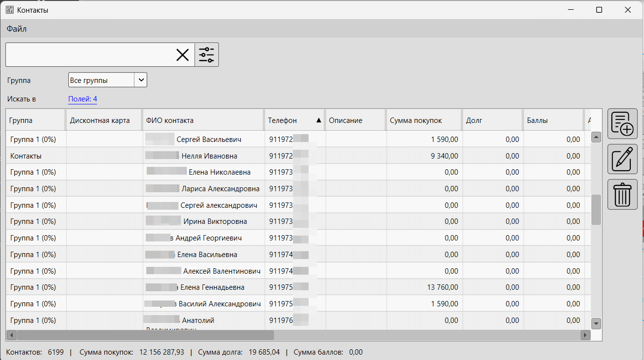
Task: Click the edit contact pencil icon
Action: click(622, 159)
